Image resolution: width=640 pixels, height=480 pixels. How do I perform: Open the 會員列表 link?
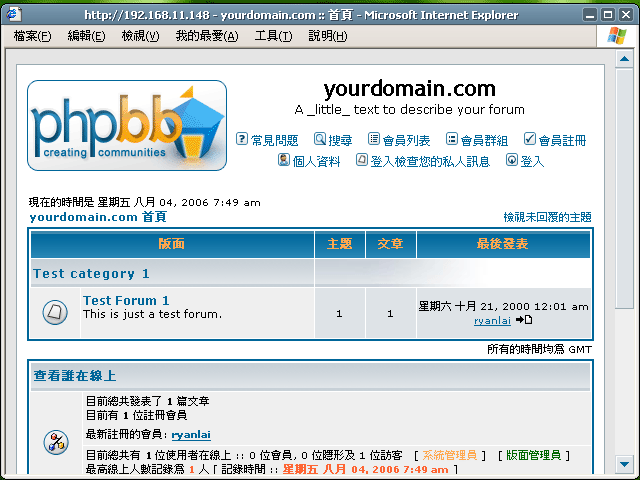[407, 141]
